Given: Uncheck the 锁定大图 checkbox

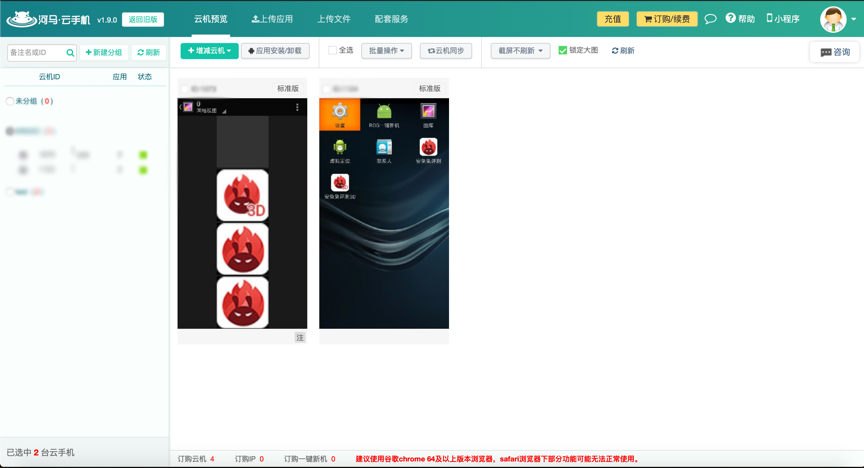Looking at the screenshot, I should point(563,50).
